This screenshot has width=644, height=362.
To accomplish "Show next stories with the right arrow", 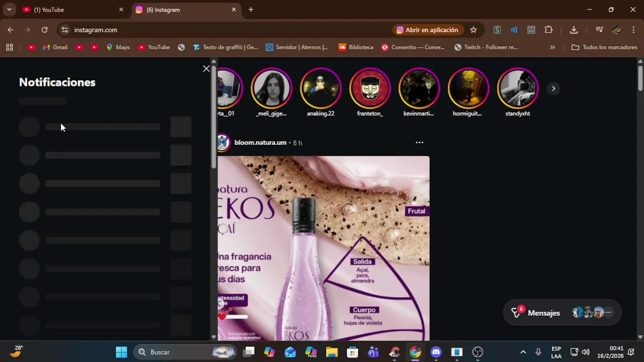I will click(x=553, y=88).
